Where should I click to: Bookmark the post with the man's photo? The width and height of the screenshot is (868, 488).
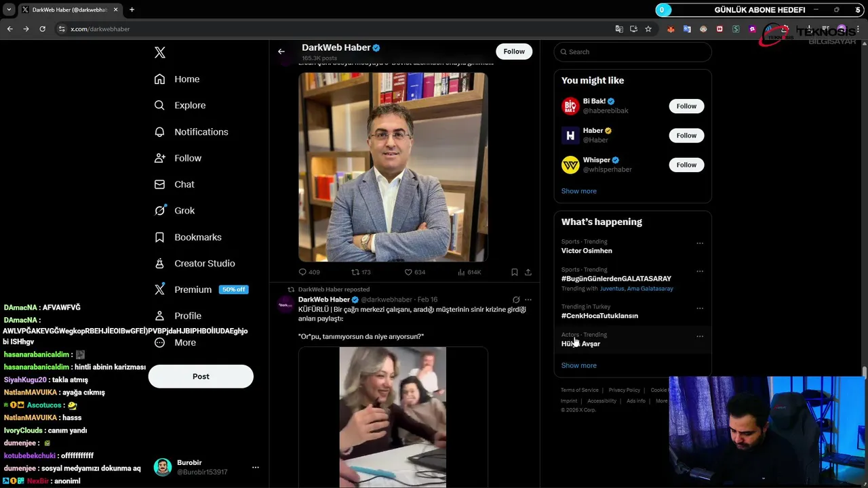point(515,272)
